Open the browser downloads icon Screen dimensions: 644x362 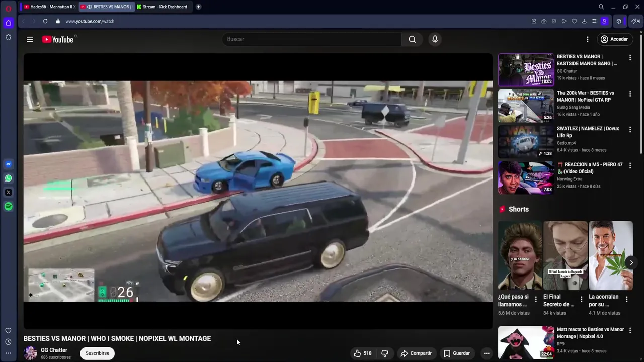(x=584, y=21)
